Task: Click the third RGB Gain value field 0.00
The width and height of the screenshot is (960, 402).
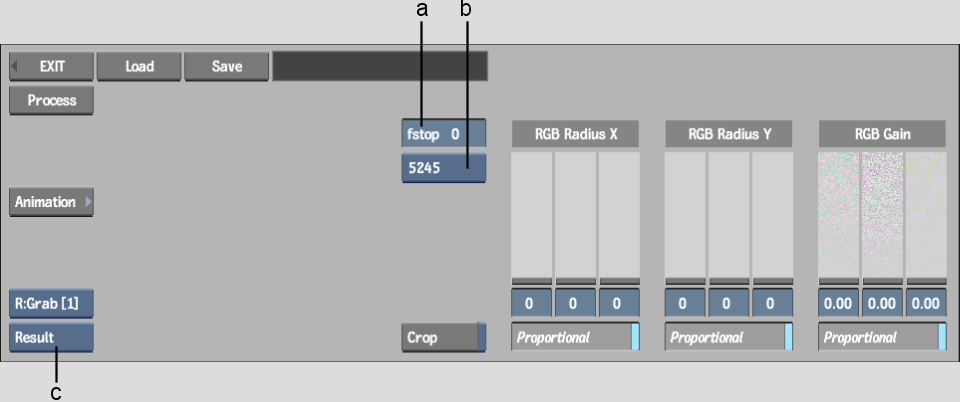Action: pyautogui.click(x=926, y=303)
